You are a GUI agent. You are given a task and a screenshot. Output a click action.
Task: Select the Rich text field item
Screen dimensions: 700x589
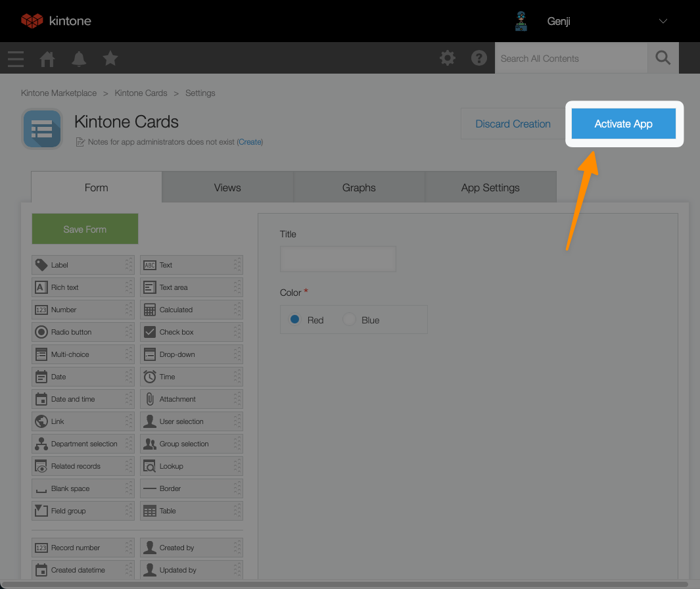pyautogui.click(x=83, y=287)
